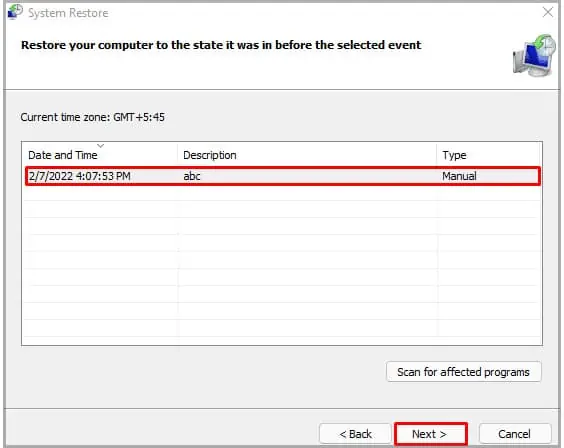The image size is (564, 448).
Task: Go back with the Back button
Action: [x=355, y=434]
